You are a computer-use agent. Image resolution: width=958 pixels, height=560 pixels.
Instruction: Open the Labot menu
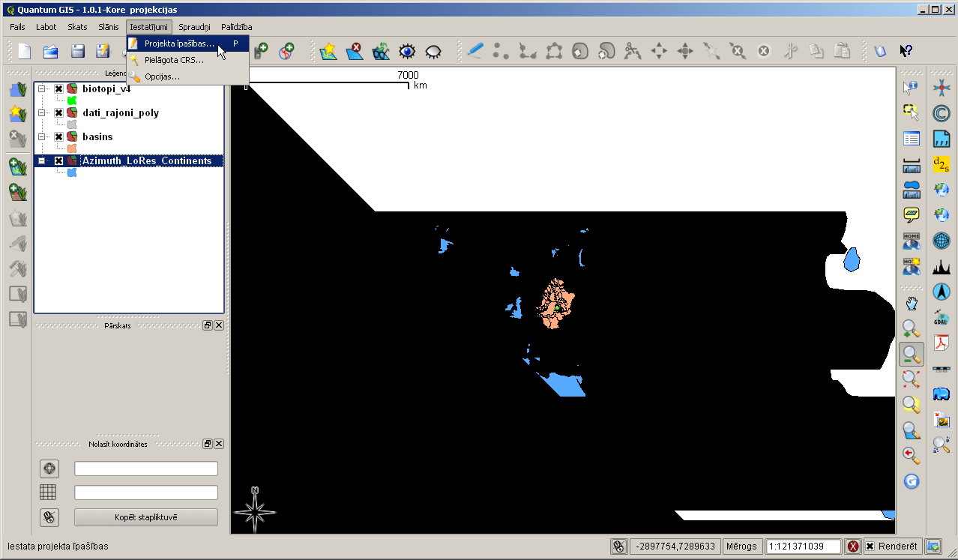46,27
